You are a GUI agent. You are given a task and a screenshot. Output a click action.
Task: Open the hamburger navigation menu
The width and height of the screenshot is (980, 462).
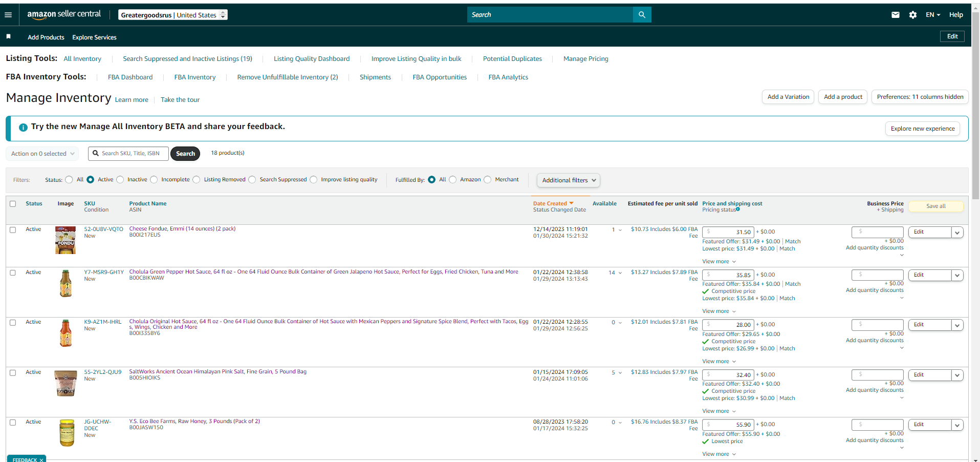pyautogui.click(x=8, y=15)
